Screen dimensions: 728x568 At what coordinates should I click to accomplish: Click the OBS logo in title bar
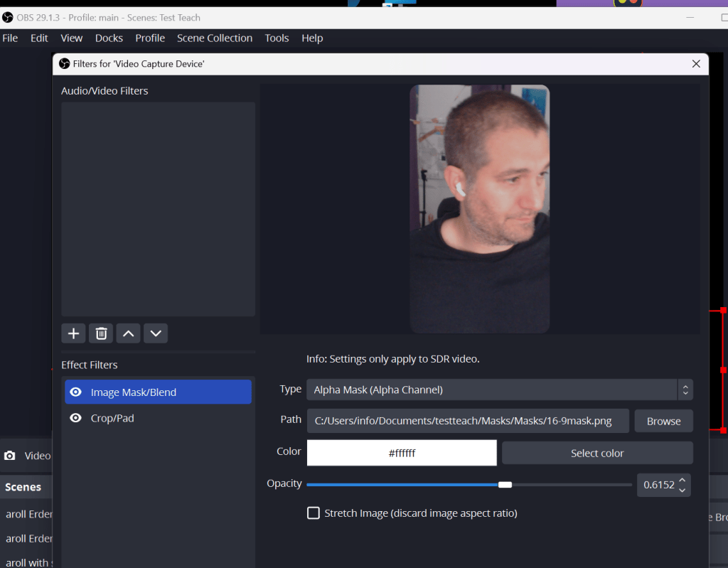(7, 18)
